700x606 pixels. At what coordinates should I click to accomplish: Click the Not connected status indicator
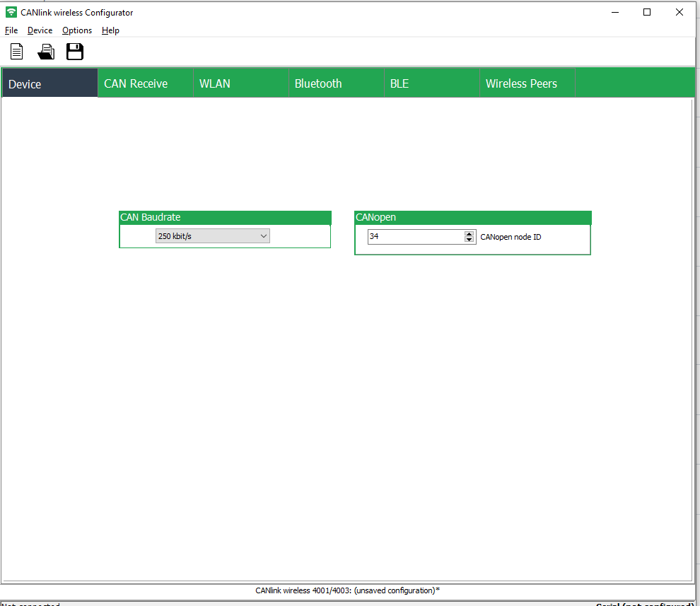coord(32,603)
